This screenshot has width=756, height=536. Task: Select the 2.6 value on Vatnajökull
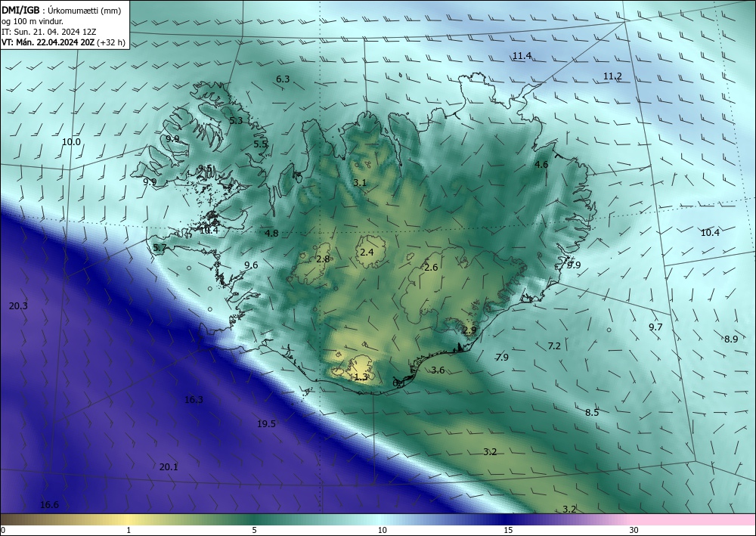[x=431, y=268]
